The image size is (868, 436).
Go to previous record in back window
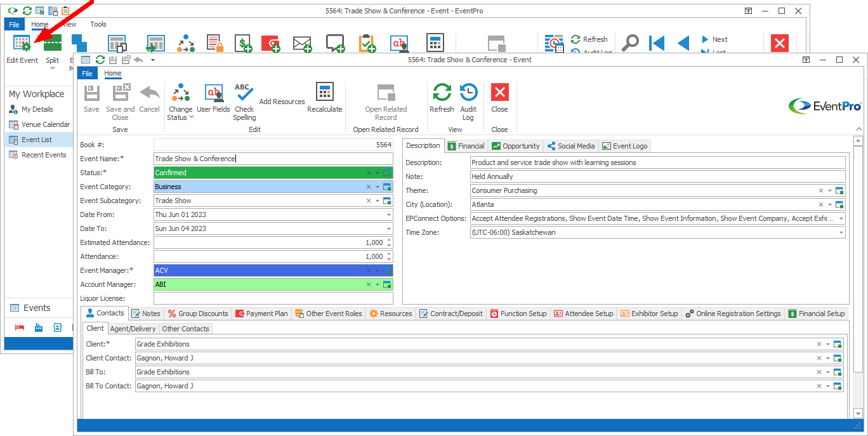click(683, 43)
